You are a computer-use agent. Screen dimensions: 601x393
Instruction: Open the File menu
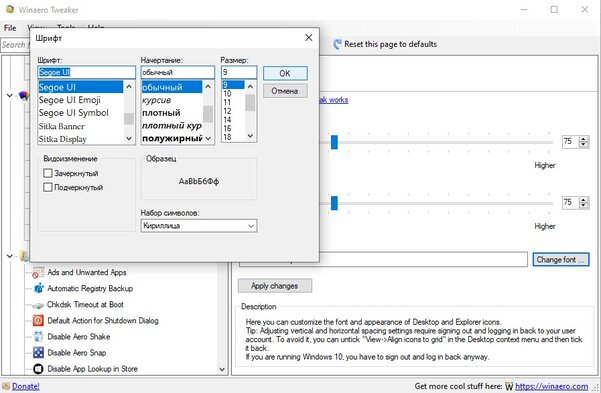[10, 28]
